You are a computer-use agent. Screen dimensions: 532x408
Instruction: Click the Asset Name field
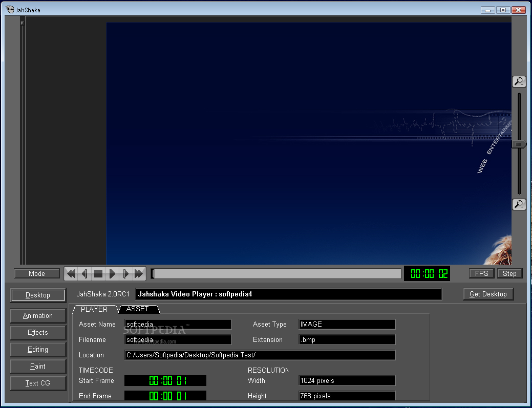(178, 324)
